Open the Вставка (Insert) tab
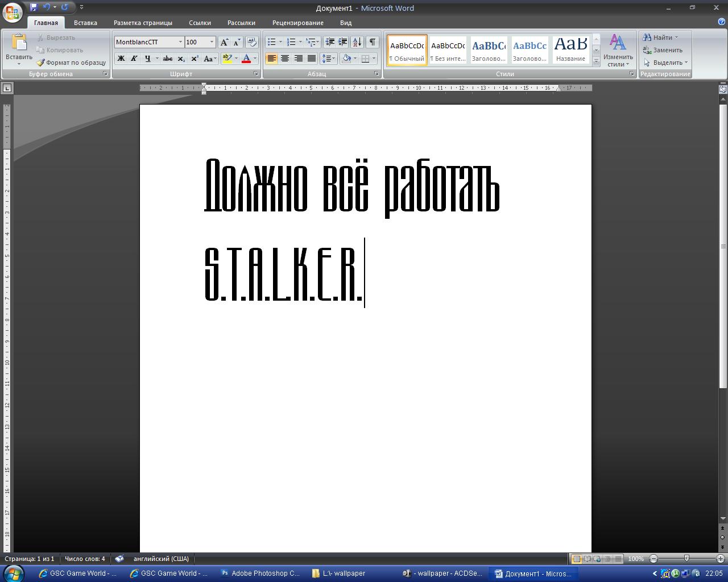The width and height of the screenshot is (728, 582). (85, 23)
